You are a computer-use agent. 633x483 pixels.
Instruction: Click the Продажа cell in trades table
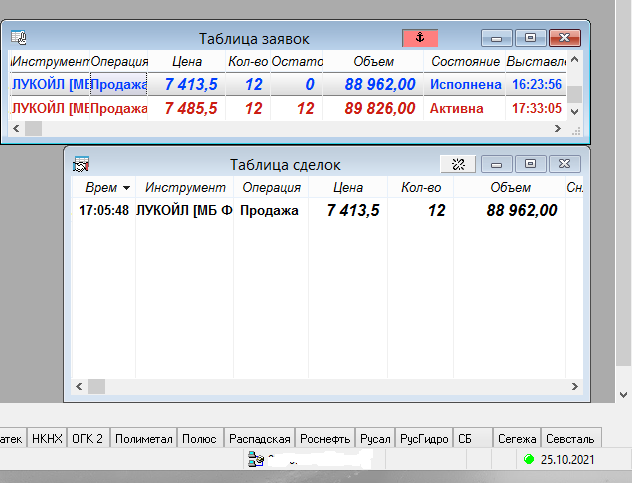(269, 210)
